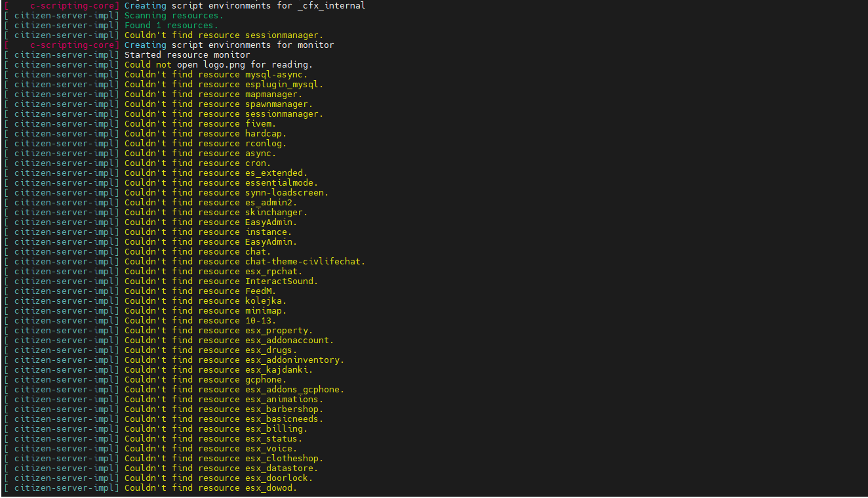Click the logo.png error message

coord(218,65)
